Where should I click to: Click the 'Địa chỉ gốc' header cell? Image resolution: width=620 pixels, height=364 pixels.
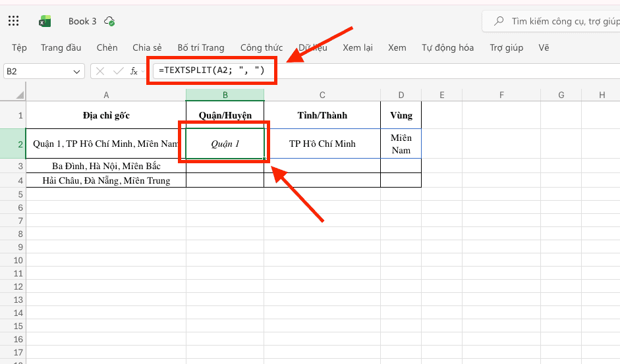click(x=106, y=115)
